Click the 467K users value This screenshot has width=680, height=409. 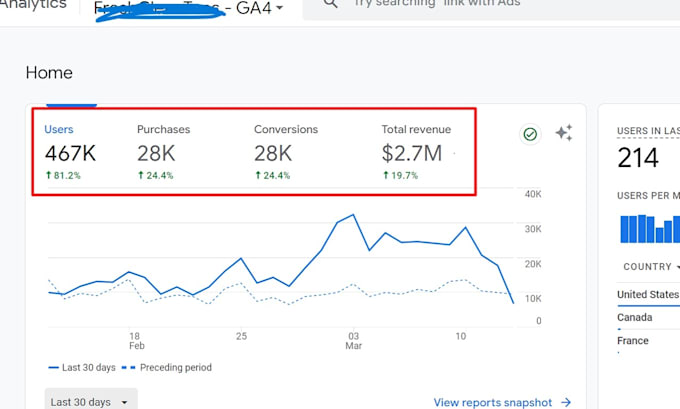70,154
